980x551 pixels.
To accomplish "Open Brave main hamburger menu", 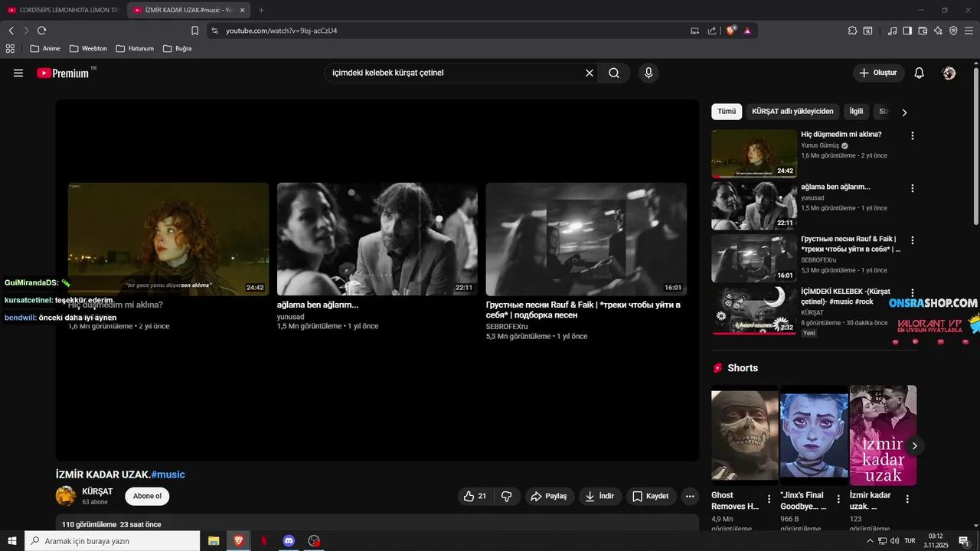I will 969,31.
